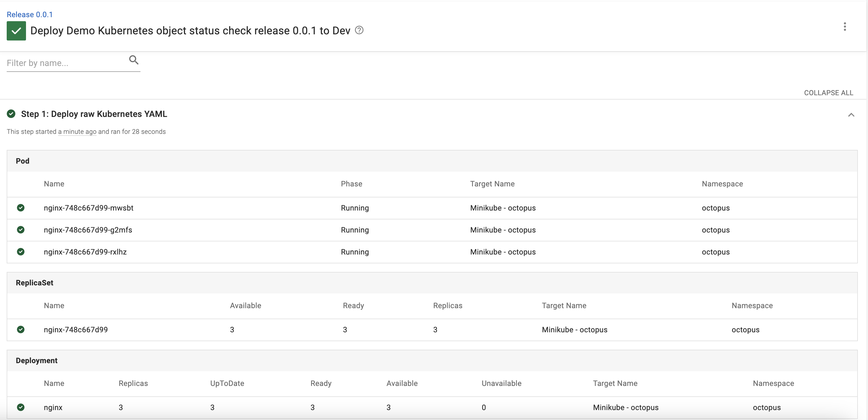
Task: Click the ReplicaSet section header
Action: tap(35, 282)
